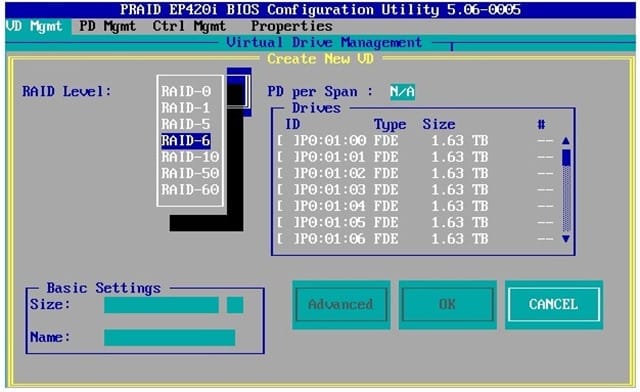Viewport: 640px width, 392px height.
Task: Click the drives list scroll down arrow
Action: (x=566, y=239)
